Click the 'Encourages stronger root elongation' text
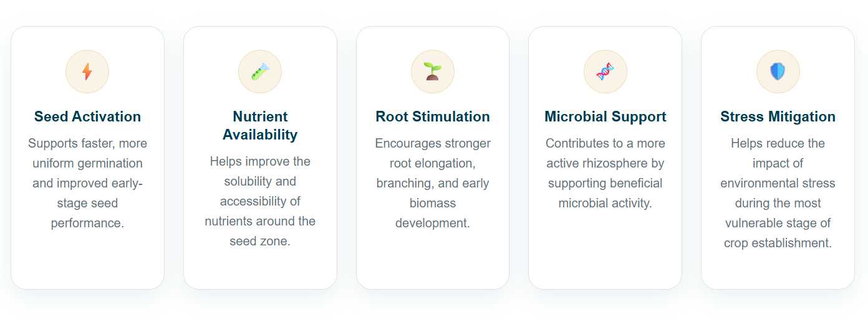 pos(433,183)
